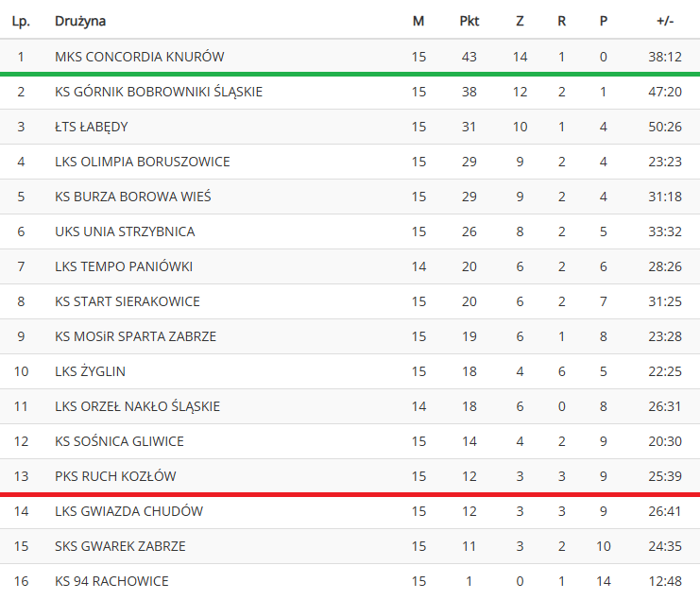Select KS 94 RACHOWICE team entry
This screenshot has width=700, height=600.
pos(111,581)
